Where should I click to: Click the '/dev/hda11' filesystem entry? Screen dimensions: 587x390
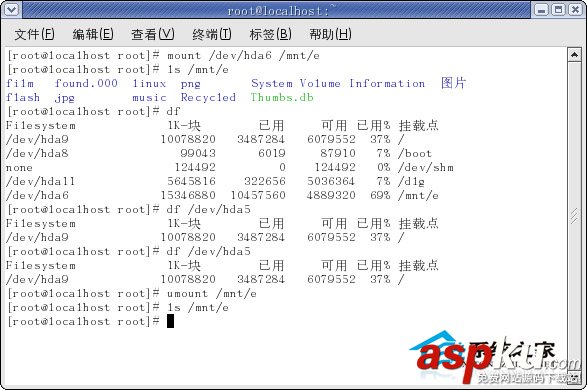pos(40,182)
